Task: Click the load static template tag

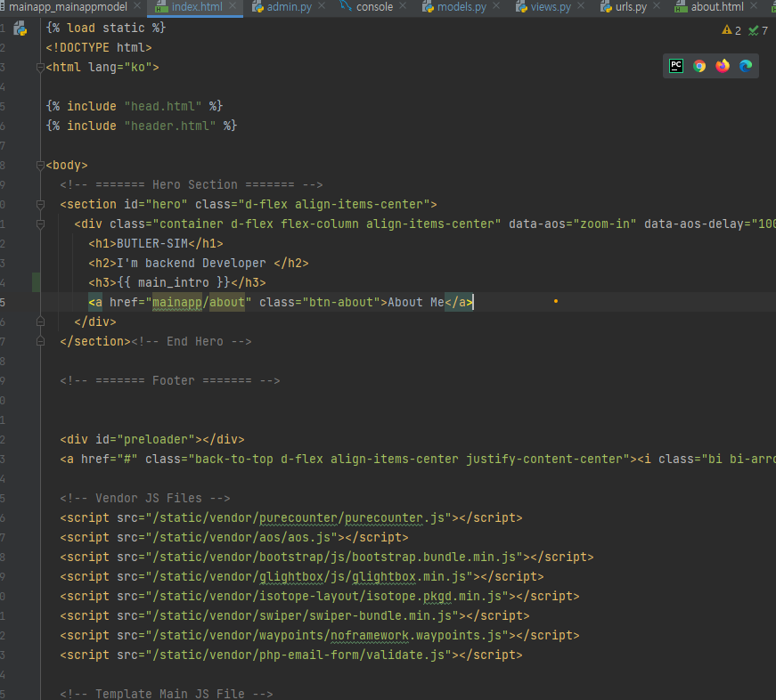Action: point(105,28)
